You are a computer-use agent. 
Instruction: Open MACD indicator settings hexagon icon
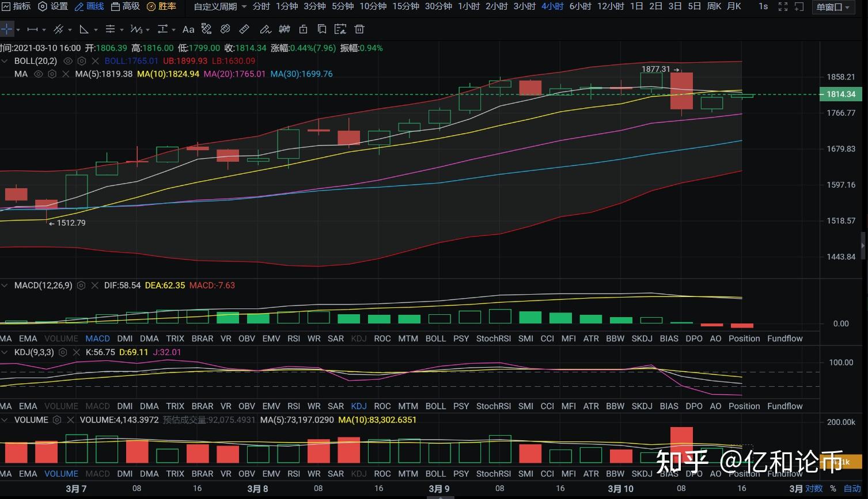point(81,285)
